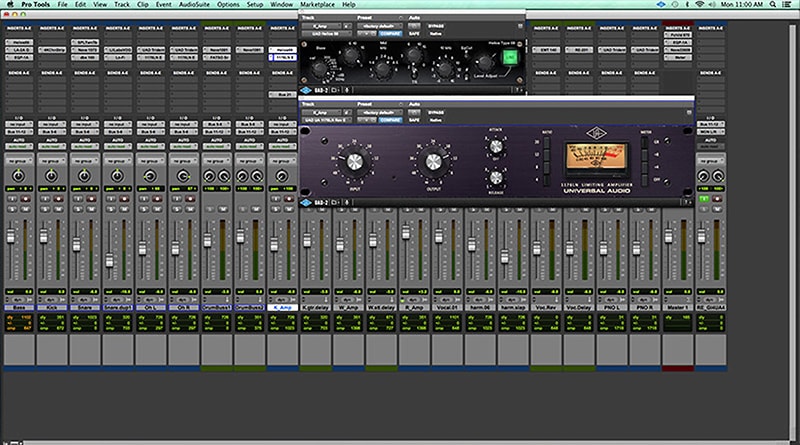Click SAFE in the Helios plugin window

pyautogui.click(x=414, y=33)
